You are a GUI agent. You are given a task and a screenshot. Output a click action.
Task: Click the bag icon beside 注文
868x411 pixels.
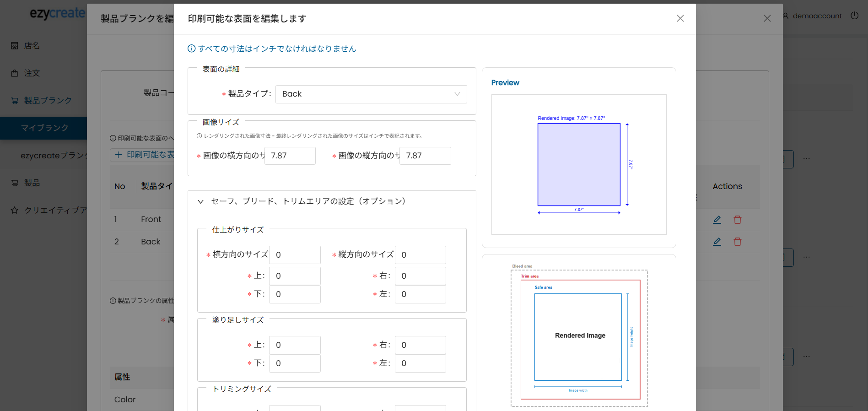pos(15,73)
